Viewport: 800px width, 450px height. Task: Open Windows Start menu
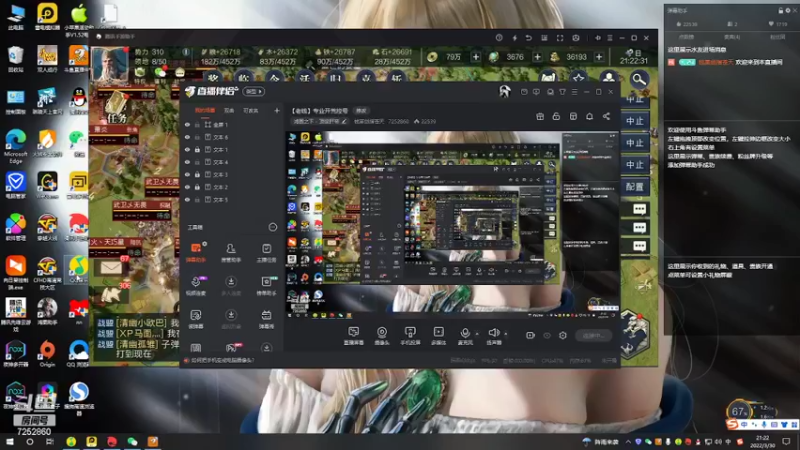[9, 441]
